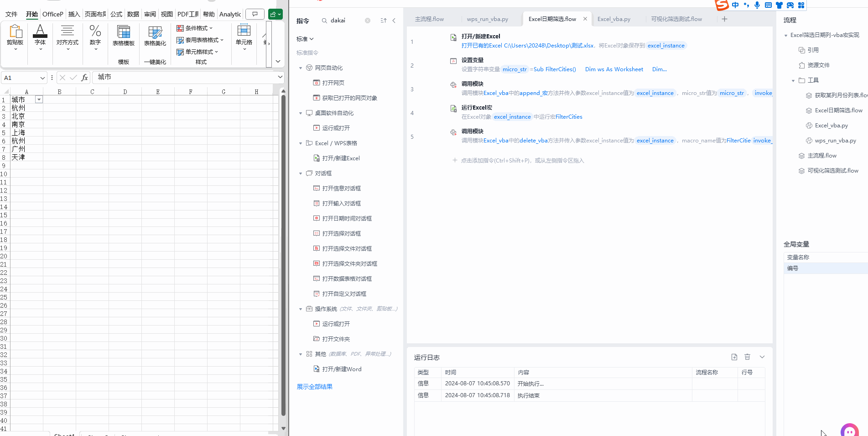This screenshot has width=868, height=436.
Task: Select the 编号 global variable row
Action: [x=826, y=268]
